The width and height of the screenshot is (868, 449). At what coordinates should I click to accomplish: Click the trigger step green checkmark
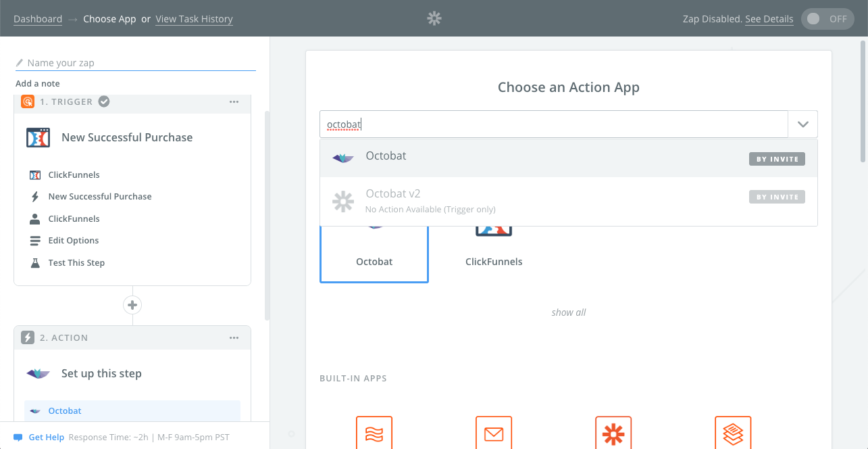pos(104,101)
